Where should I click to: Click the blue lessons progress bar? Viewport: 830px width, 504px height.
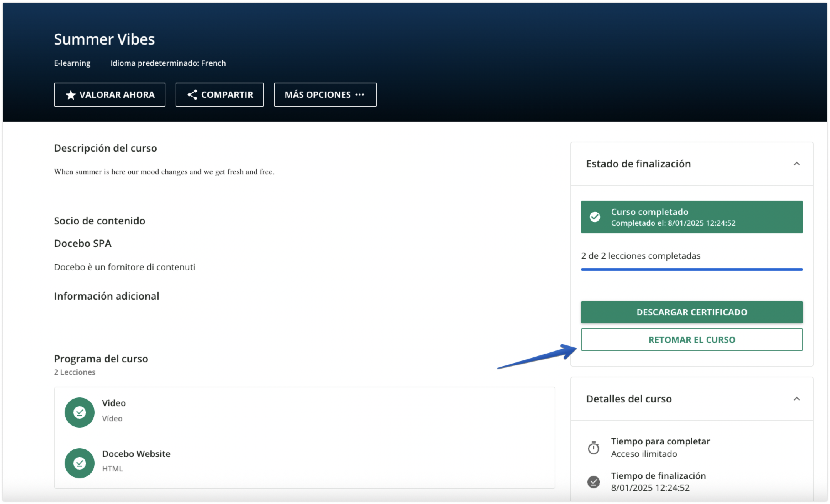click(x=691, y=270)
